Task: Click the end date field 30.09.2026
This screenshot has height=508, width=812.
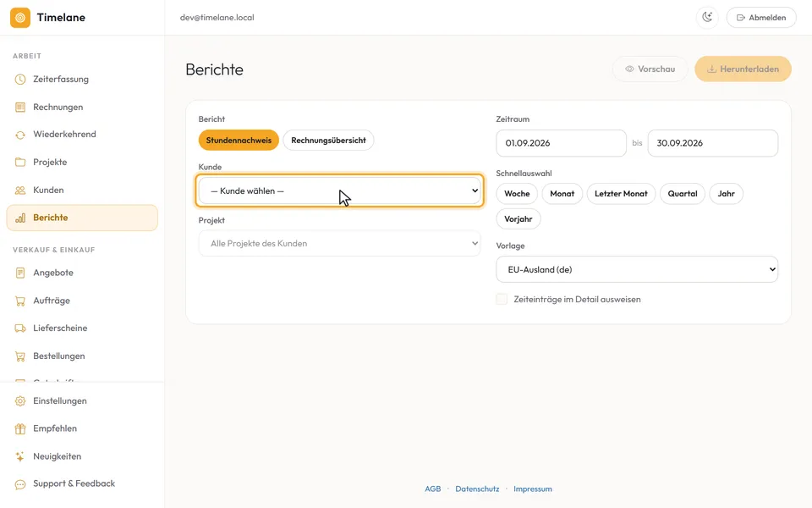Action: point(712,143)
